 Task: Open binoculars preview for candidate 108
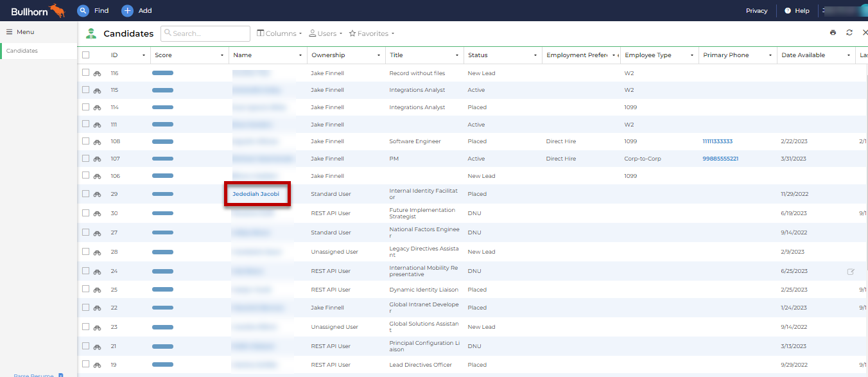(x=97, y=142)
